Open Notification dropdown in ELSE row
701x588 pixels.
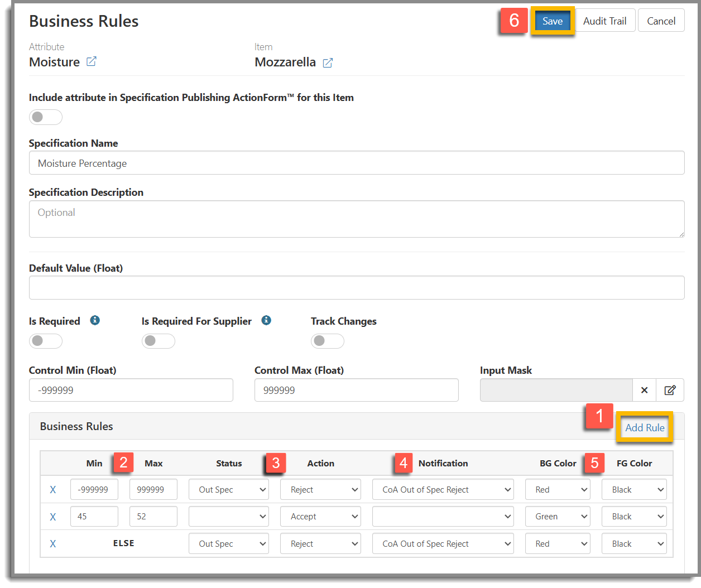pyautogui.click(x=443, y=544)
